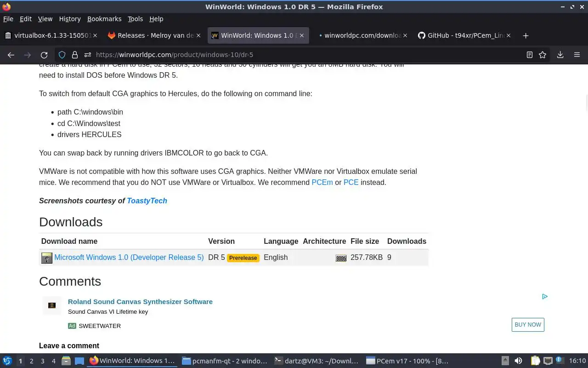Open the volume control tray icon
Viewport: 588px width, 368px height.
[x=518, y=361]
